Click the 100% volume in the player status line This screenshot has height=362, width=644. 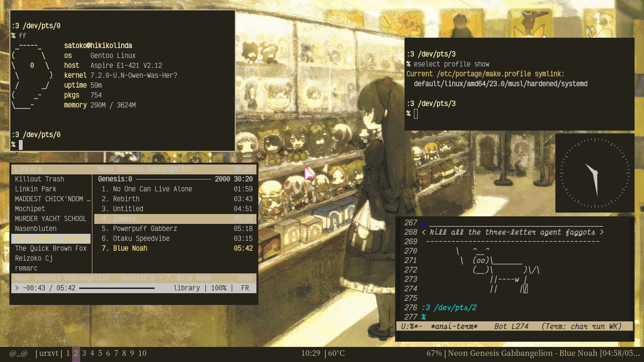[x=219, y=288]
